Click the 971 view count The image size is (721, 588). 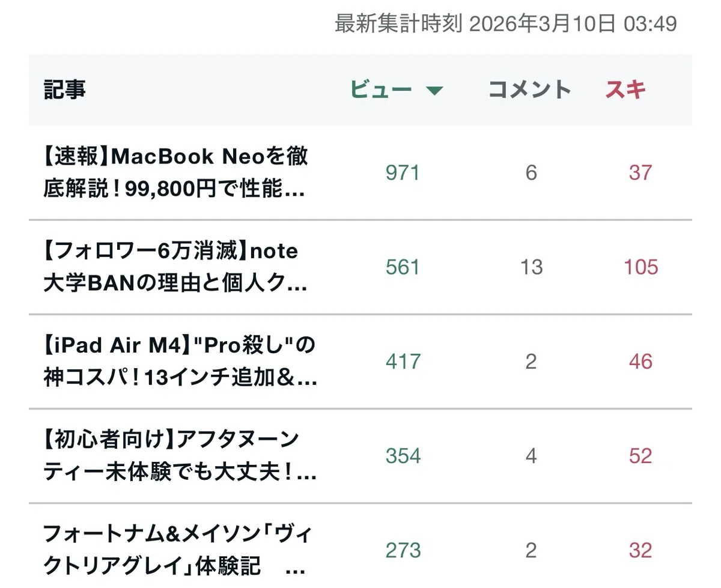[403, 173]
